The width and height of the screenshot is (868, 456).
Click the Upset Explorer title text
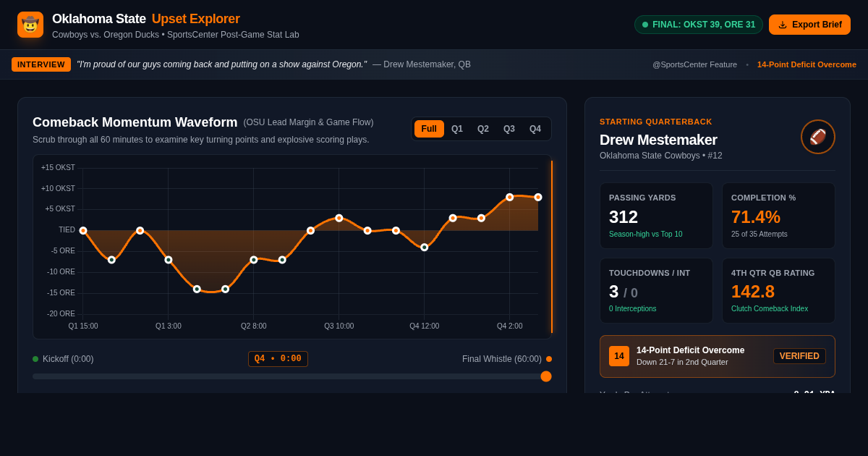[x=196, y=19]
